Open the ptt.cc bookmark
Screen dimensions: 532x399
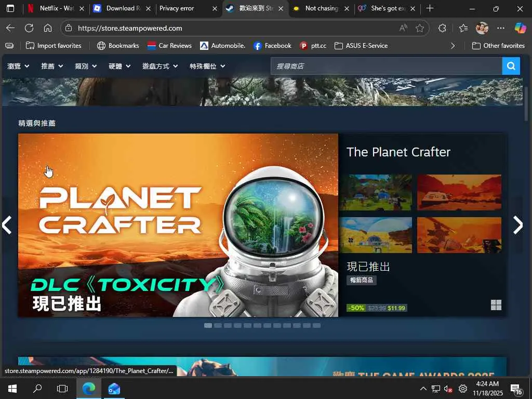313,46
